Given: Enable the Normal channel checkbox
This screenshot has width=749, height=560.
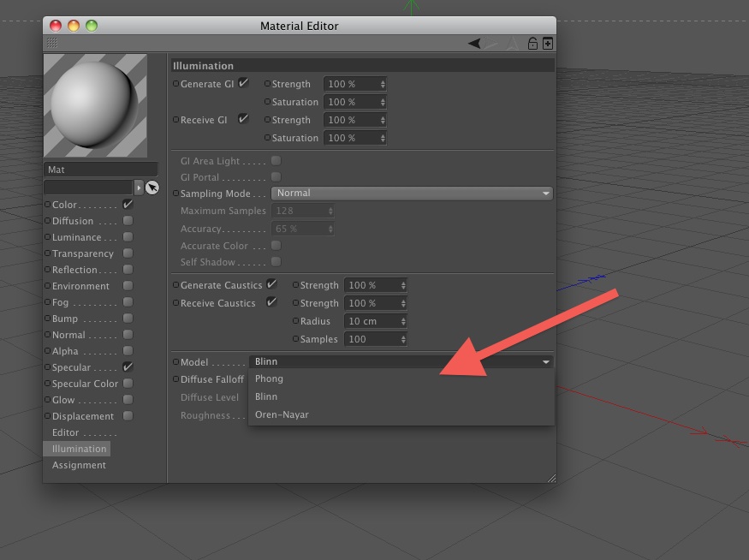Looking at the screenshot, I should coord(128,335).
